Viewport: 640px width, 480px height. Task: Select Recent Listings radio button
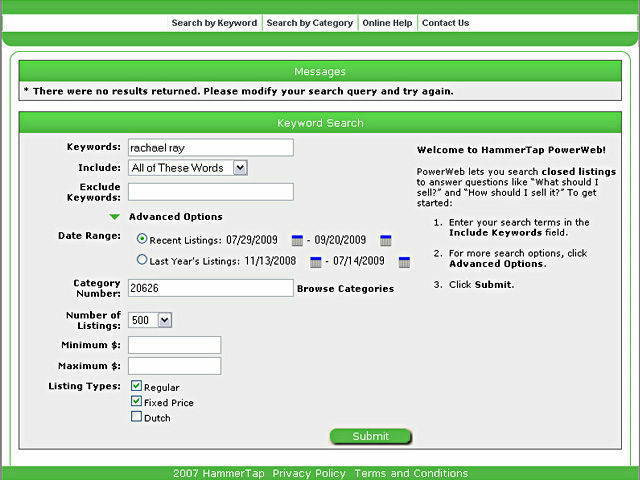coord(142,239)
